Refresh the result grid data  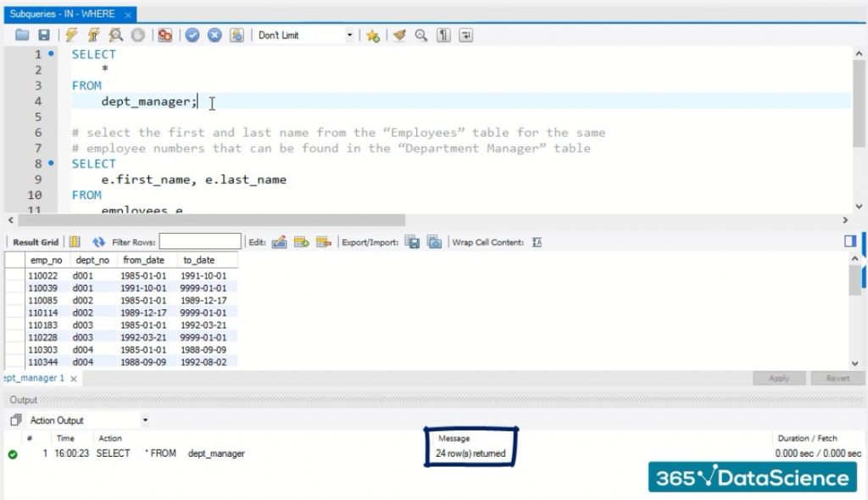click(x=98, y=242)
